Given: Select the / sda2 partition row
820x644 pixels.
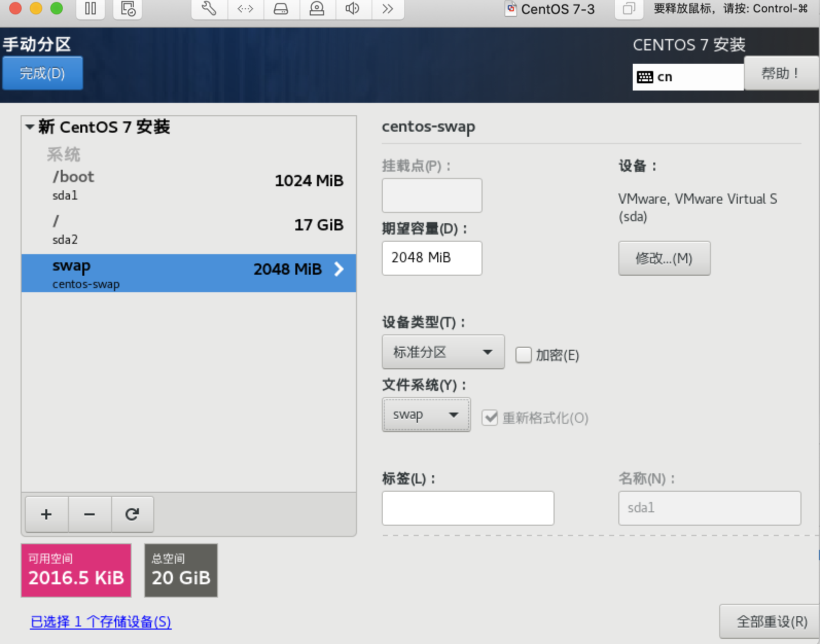Looking at the screenshot, I should click(189, 230).
